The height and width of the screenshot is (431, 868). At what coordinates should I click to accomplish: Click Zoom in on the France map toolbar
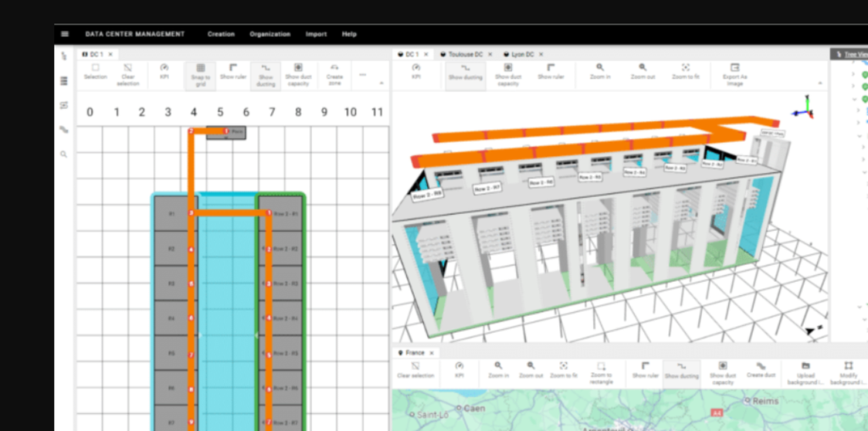498,371
